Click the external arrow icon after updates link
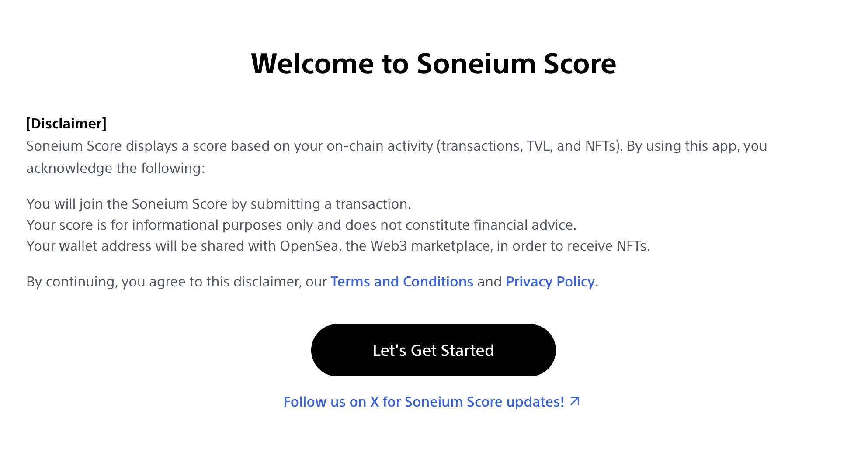The image size is (868, 469). (x=575, y=401)
